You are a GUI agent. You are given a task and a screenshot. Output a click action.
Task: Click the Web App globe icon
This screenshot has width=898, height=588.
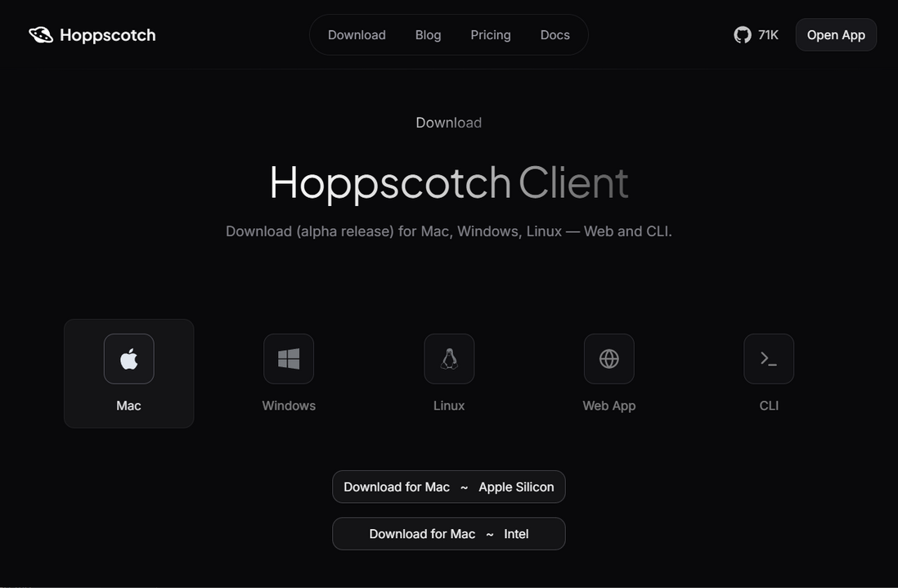click(608, 358)
